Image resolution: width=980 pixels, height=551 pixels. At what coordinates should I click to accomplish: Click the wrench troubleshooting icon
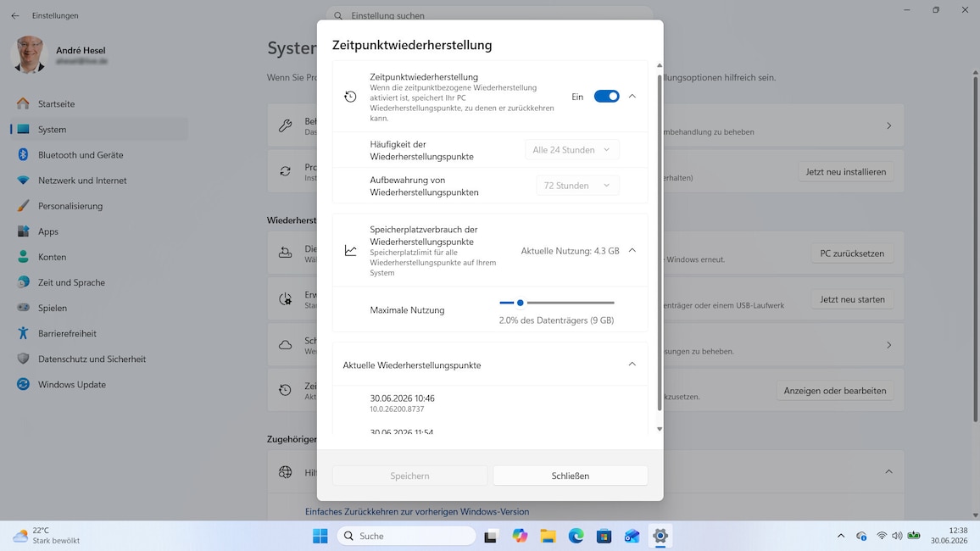tap(285, 125)
